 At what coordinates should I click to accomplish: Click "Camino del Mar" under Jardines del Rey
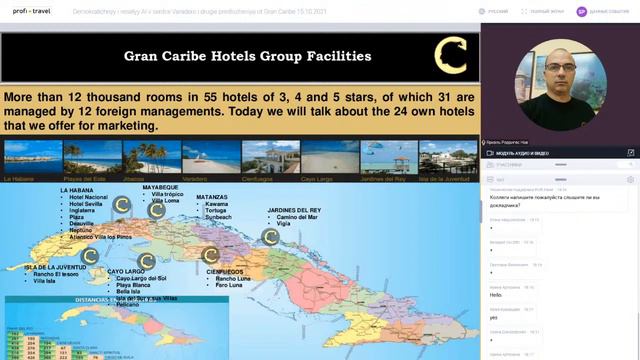click(x=297, y=217)
